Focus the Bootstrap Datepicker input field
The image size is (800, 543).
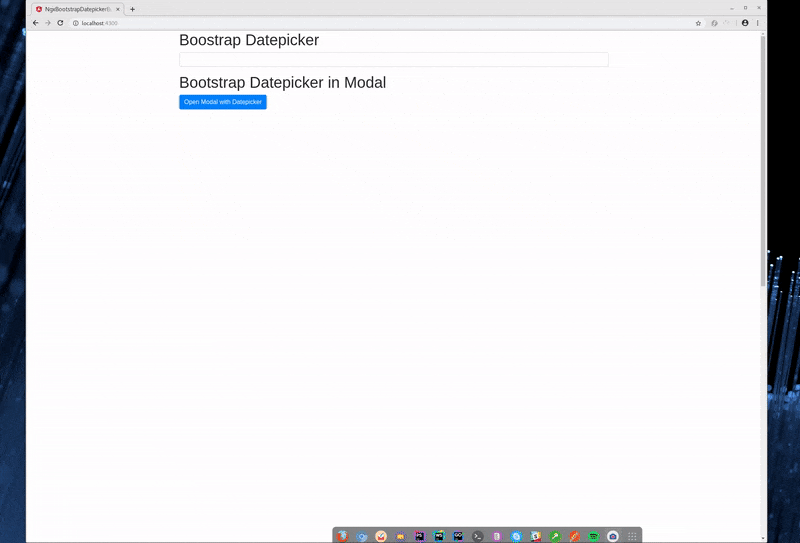click(393, 59)
